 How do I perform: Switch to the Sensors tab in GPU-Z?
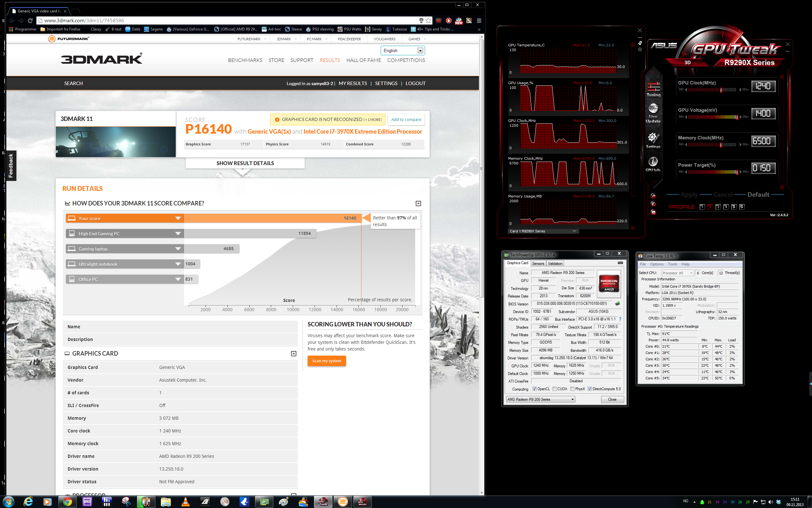click(538, 264)
